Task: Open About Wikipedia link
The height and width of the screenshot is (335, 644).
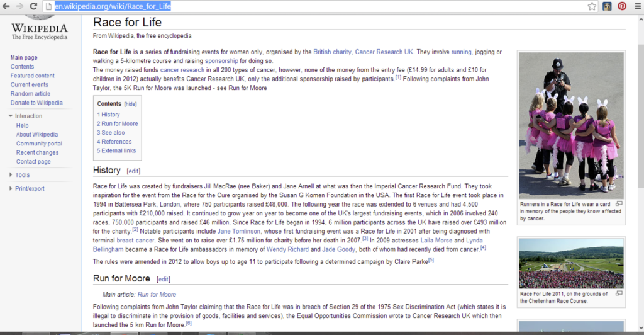Action: point(37,134)
